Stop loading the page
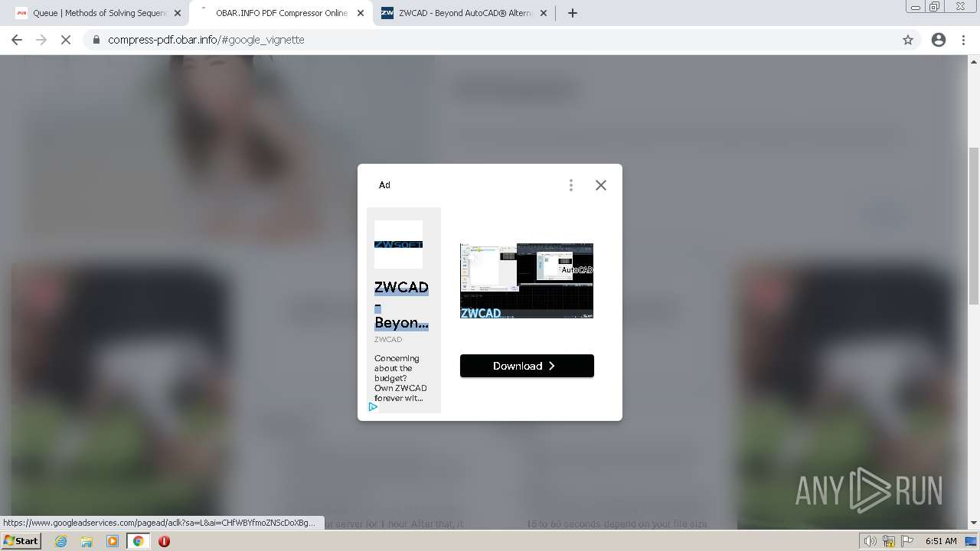The image size is (980, 551). [x=66, y=40]
